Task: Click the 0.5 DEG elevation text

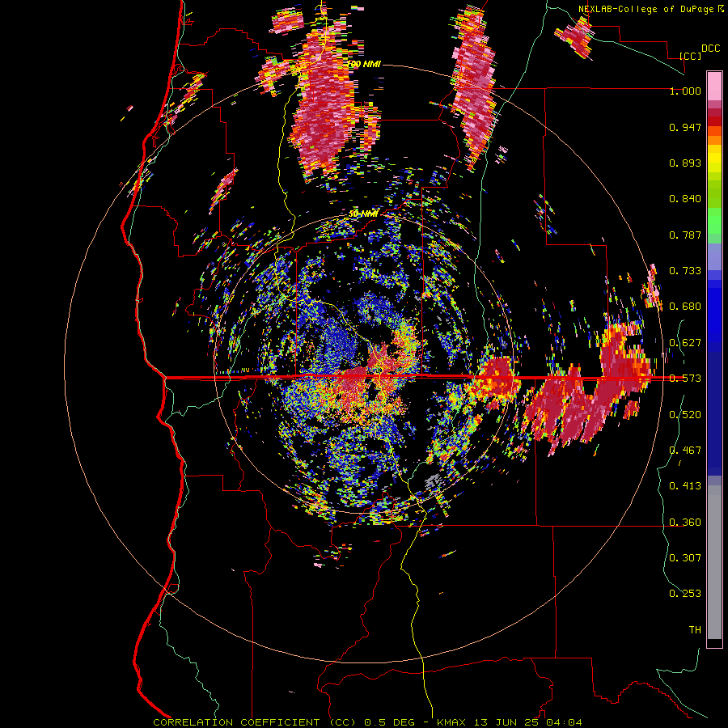Action: tap(390, 722)
